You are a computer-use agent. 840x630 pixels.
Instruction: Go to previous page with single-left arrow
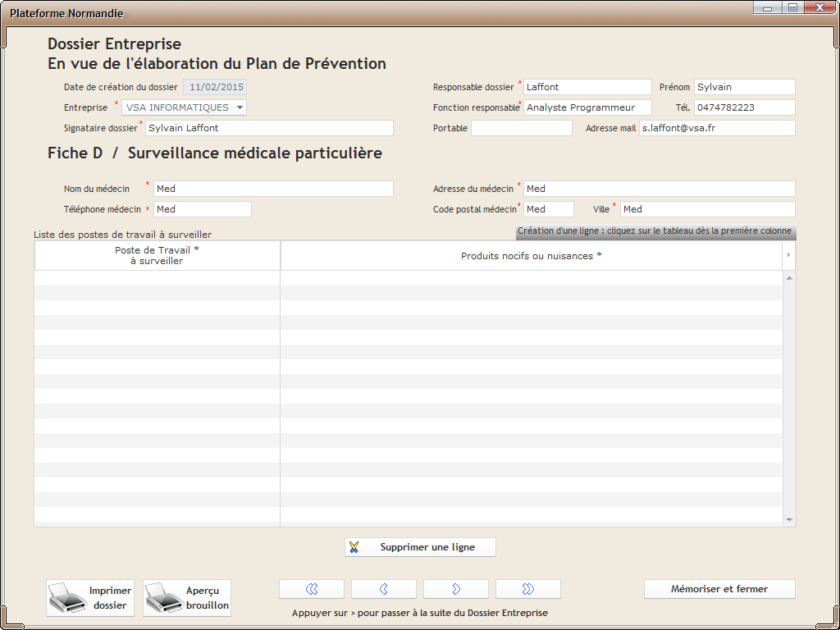[384, 589]
